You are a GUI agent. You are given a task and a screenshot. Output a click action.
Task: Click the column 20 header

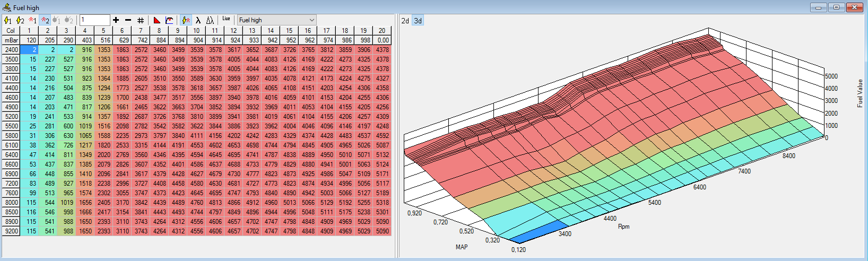(x=382, y=31)
